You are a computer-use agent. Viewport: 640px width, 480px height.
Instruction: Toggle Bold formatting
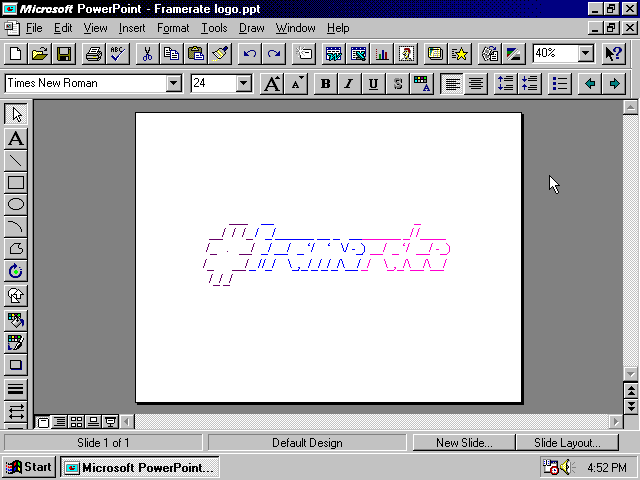click(325, 84)
